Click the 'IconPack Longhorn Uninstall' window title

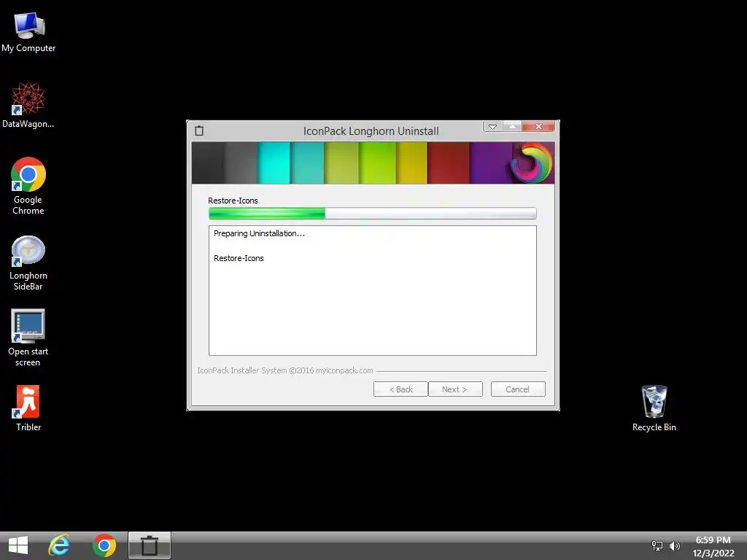tap(371, 131)
